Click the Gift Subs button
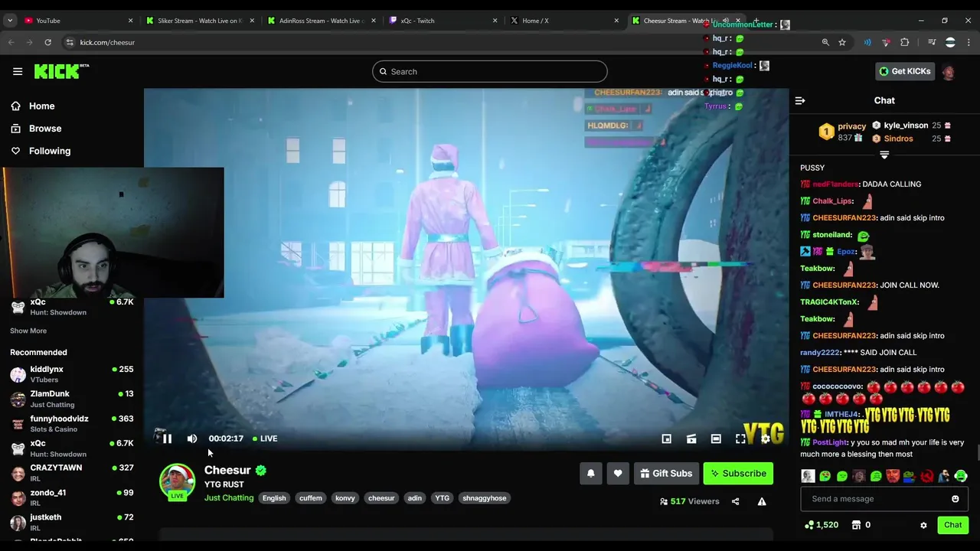980x551 pixels. pyautogui.click(x=666, y=474)
